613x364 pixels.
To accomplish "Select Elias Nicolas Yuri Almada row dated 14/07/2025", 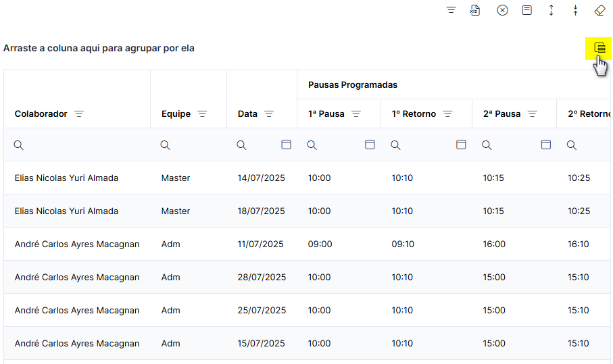I will pos(307,178).
